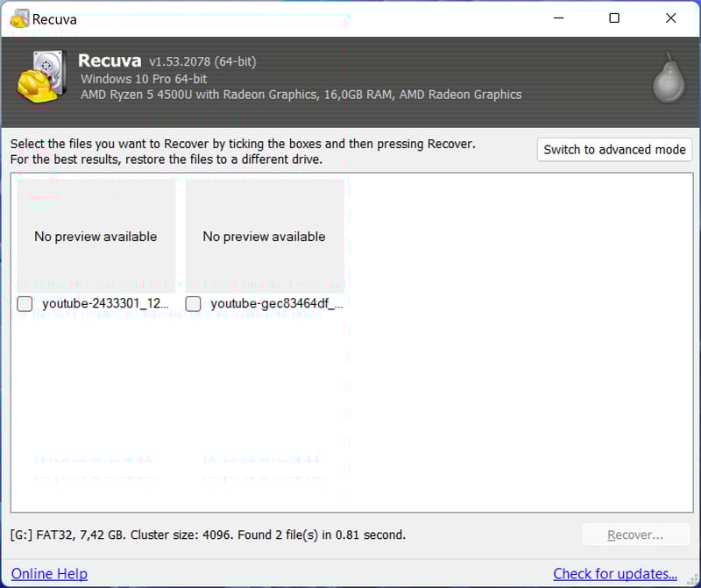
Task: Click the window resize grip corner
Action: (x=692, y=580)
